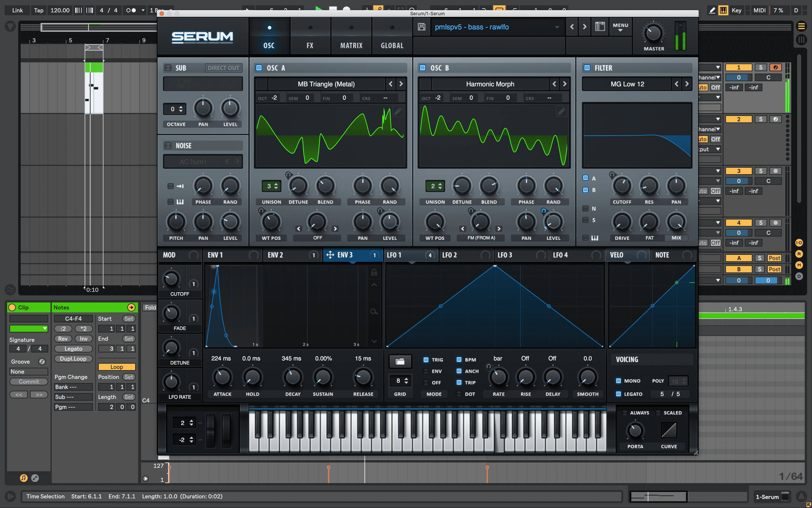Open the MG Low 12 filter type menu
Screen dimensions: 812x508
coord(627,84)
